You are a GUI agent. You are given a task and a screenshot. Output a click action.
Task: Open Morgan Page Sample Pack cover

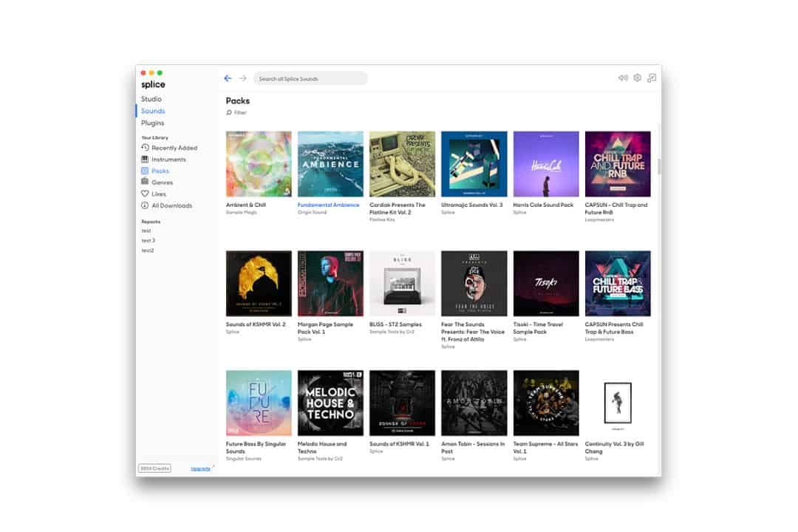(330, 284)
